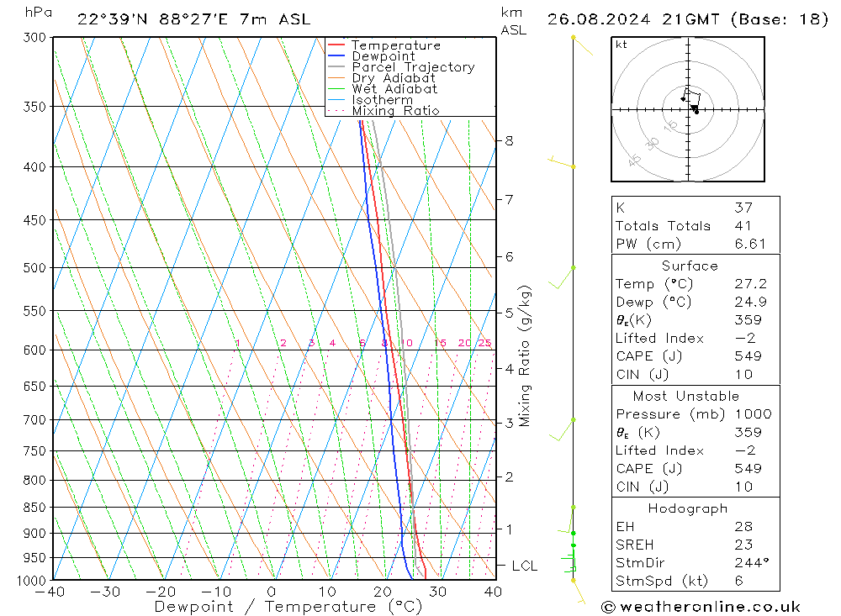
Task: Select the 'Dry Adiabat' legend label
Action: coord(394,78)
